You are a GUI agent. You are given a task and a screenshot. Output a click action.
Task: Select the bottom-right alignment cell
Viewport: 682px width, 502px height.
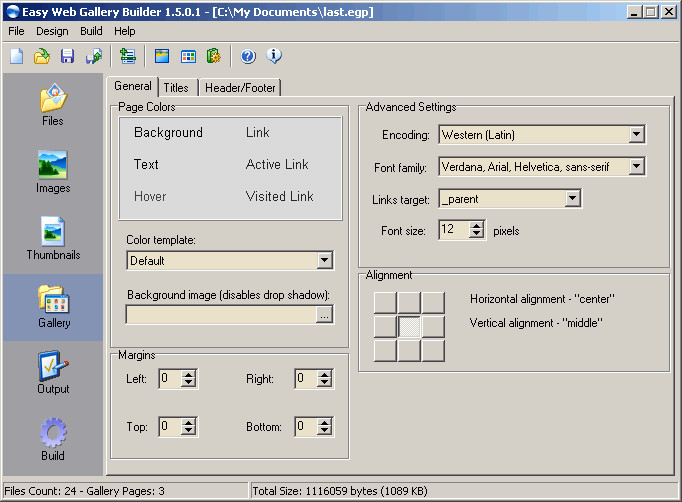pyautogui.click(x=433, y=351)
